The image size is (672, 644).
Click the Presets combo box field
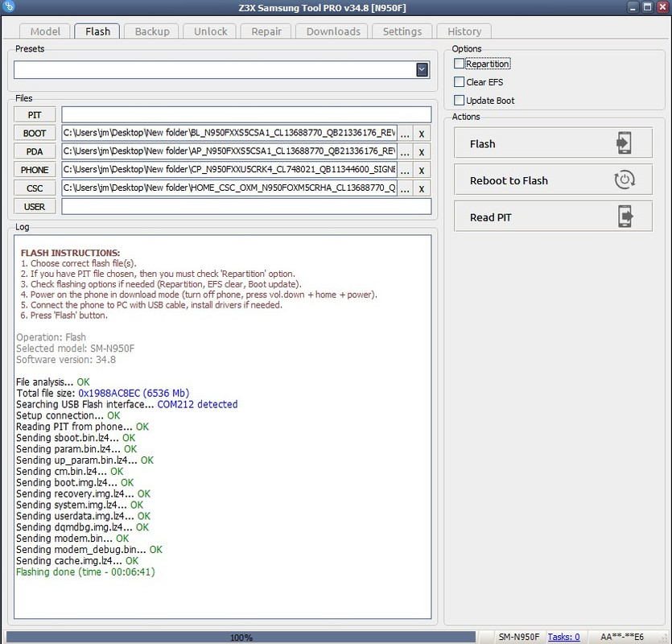coord(221,69)
